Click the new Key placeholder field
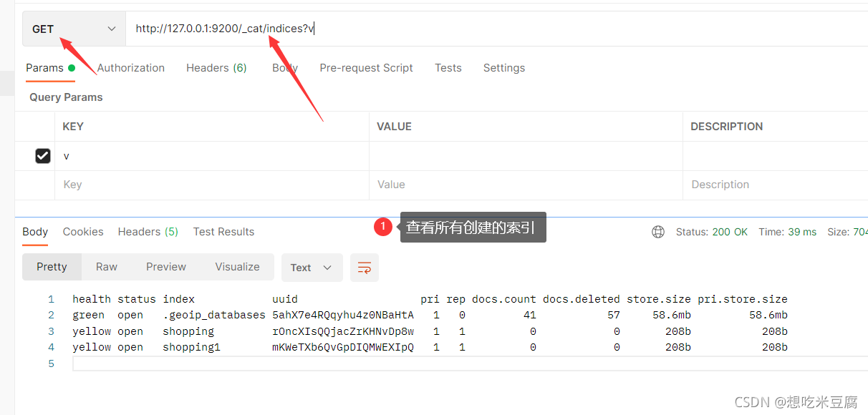The width and height of the screenshot is (868, 415). [x=212, y=185]
